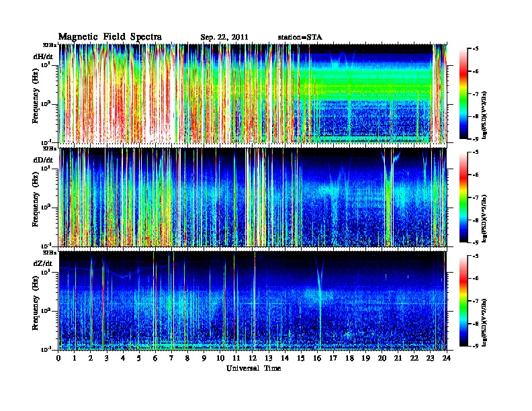Click hour "9" on the Universal Time axis
This screenshot has height=411, width=532.
(204, 358)
